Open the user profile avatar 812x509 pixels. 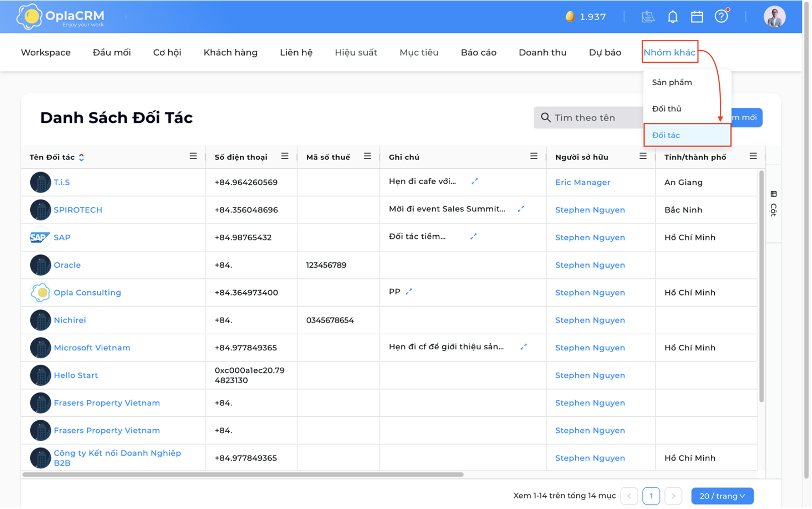click(774, 17)
